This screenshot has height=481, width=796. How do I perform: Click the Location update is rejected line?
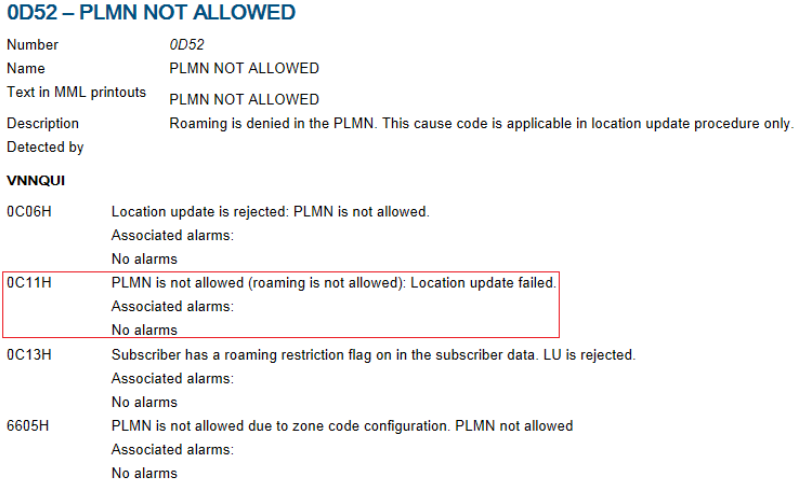tap(271, 211)
